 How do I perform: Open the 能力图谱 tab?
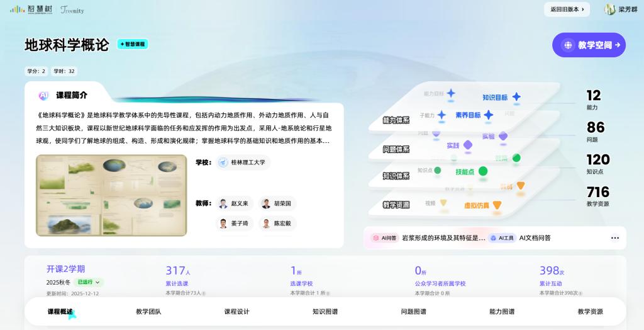pyautogui.click(x=502, y=312)
